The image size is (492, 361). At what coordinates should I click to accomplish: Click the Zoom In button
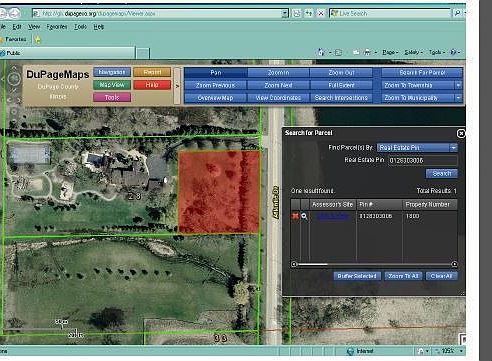pyautogui.click(x=278, y=73)
